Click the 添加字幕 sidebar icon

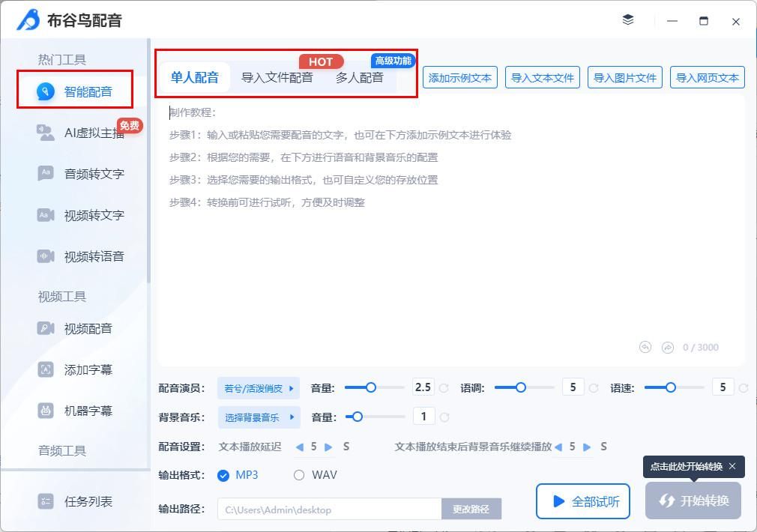pos(46,370)
